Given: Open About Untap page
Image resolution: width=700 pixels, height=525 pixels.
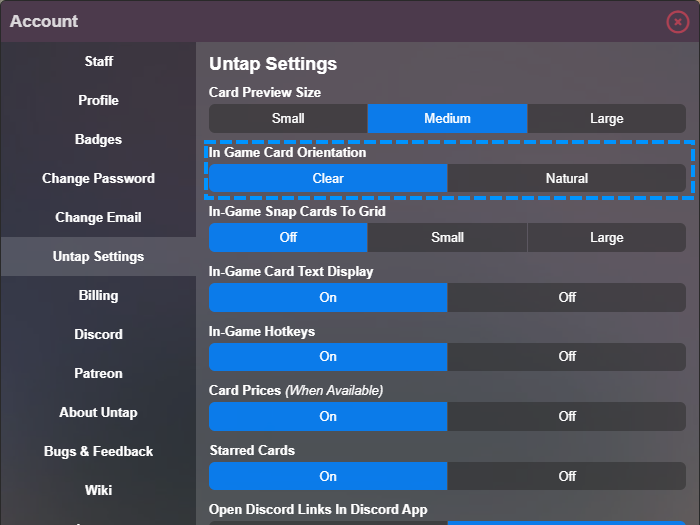Looking at the screenshot, I should (x=98, y=412).
